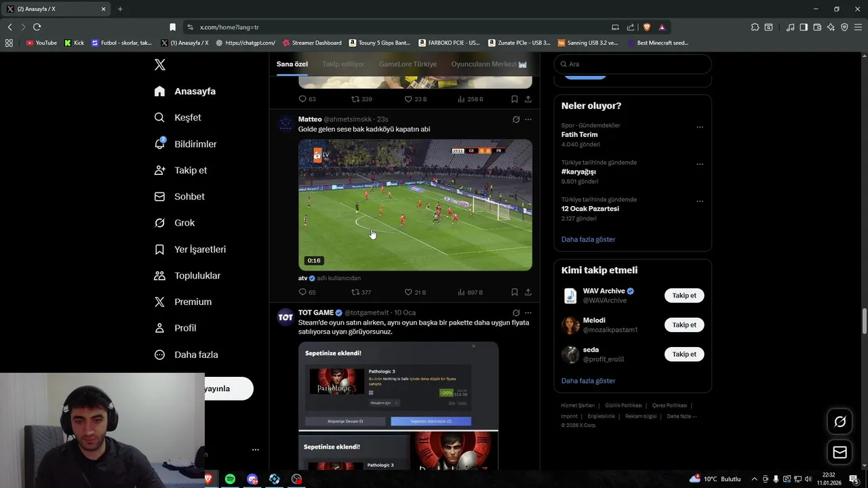Viewport: 868px width, 488px height.
Task: Open Profil in the sidebar
Action: click(x=175, y=328)
